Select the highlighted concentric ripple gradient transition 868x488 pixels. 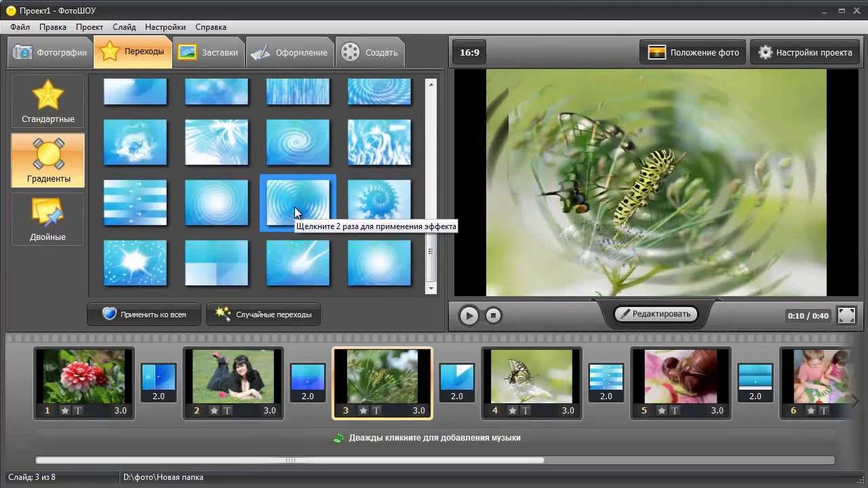pos(298,203)
